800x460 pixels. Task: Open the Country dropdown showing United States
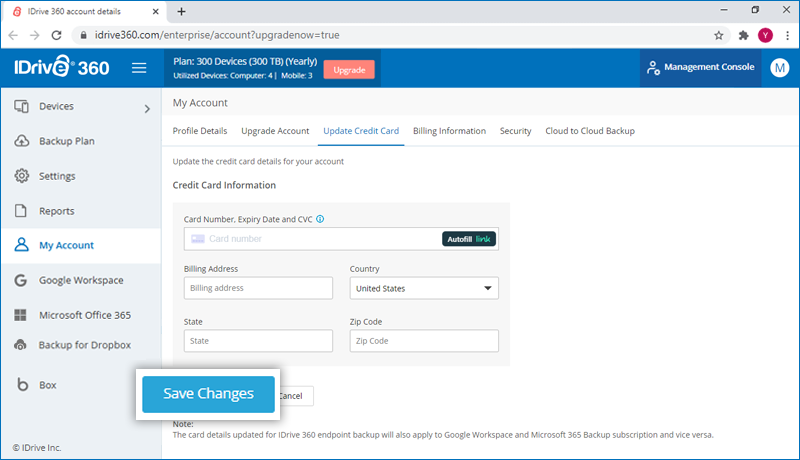[424, 288]
